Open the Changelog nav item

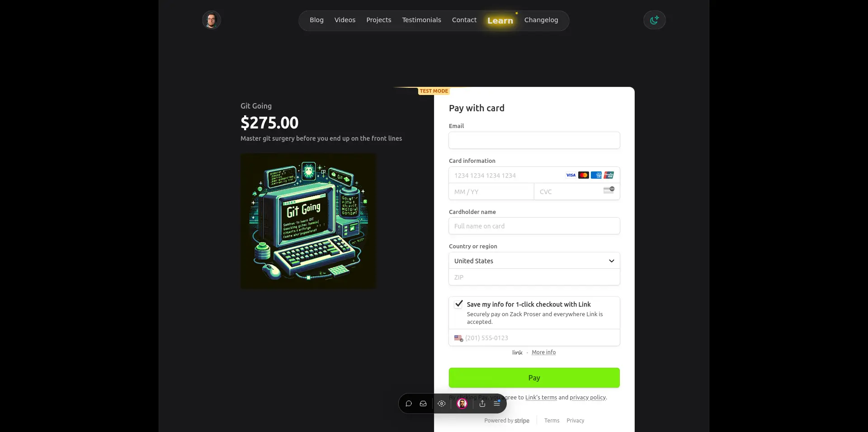541,20
